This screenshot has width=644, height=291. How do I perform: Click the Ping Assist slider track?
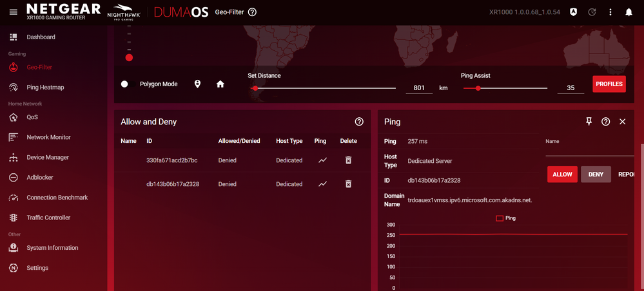pos(505,88)
